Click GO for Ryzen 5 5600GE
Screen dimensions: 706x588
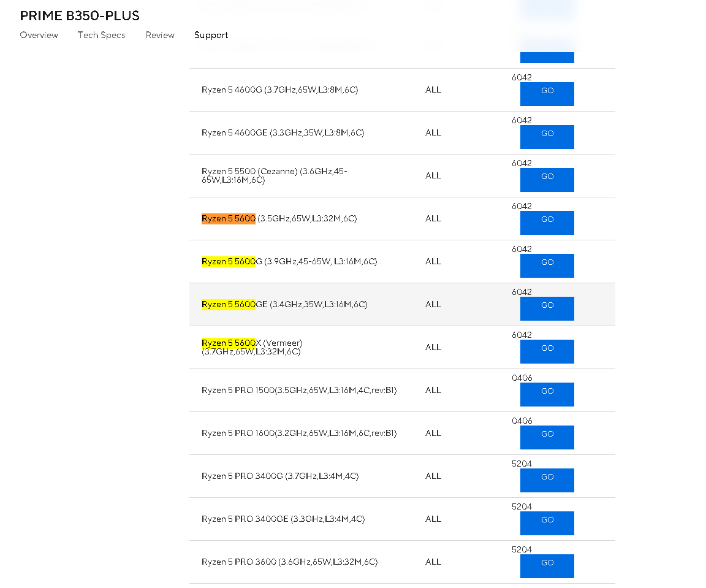click(547, 308)
